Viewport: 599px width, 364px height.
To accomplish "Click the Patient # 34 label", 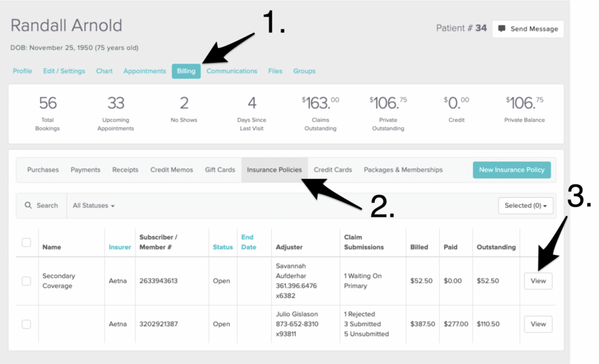I will pos(462,28).
